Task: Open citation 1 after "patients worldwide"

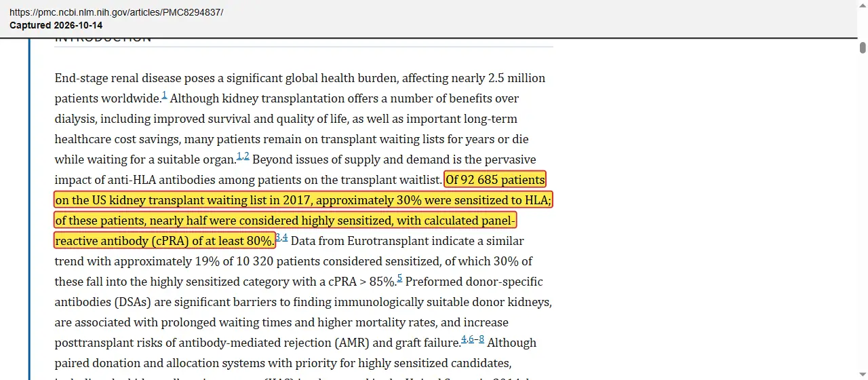Action: (x=165, y=96)
